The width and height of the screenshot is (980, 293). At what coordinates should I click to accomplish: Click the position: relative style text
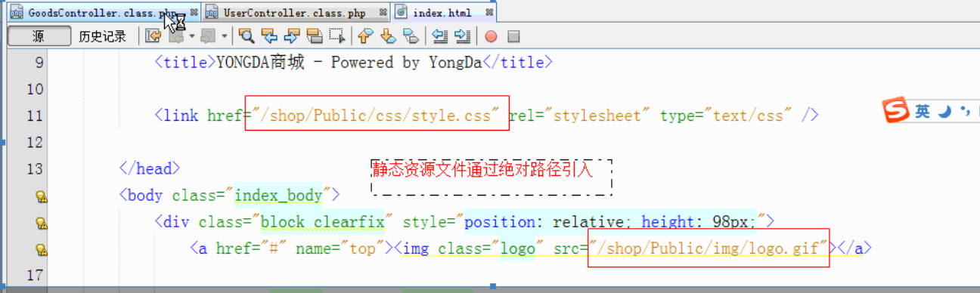pyautogui.click(x=544, y=222)
